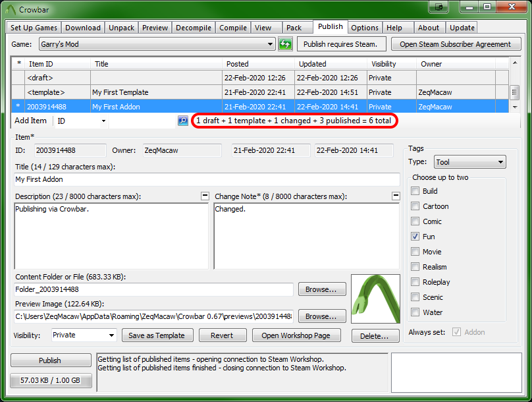Open the Visibility dropdown showing Private
Image resolution: width=532 pixels, height=402 pixels.
pos(84,335)
